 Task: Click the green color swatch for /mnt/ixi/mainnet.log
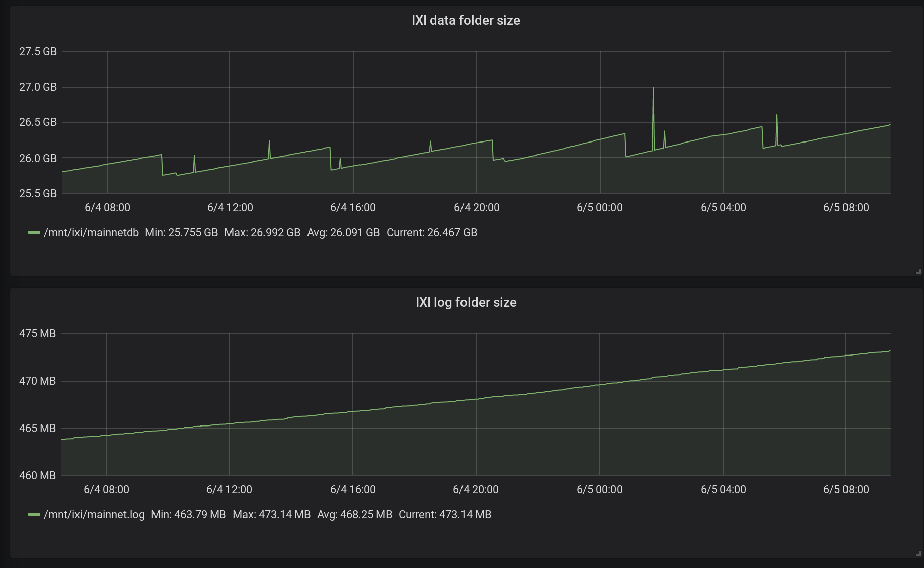pyautogui.click(x=34, y=515)
